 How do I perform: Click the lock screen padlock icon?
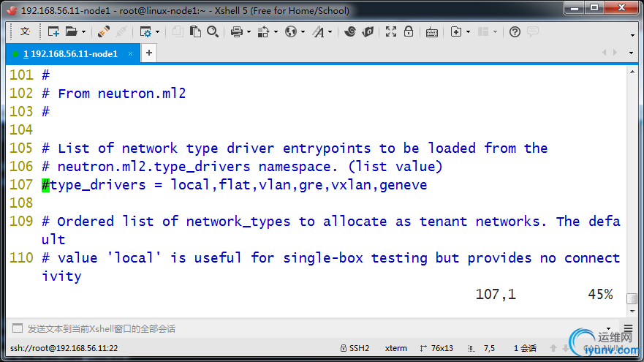pos(409,31)
